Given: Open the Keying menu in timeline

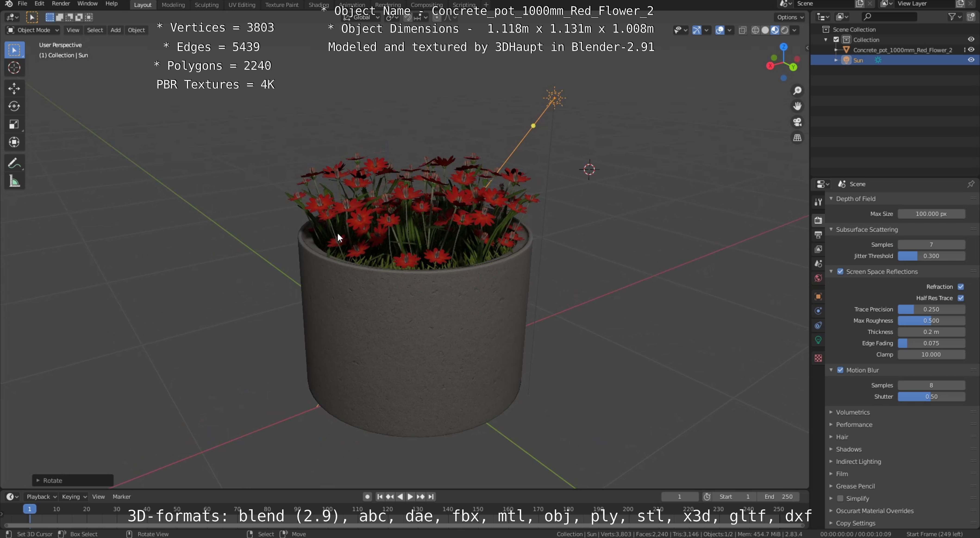Looking at the screenshot, I should coord(74,497).
